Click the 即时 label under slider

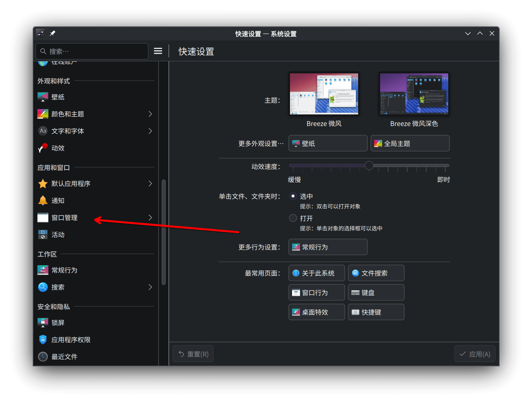click(x=444, y=180)
